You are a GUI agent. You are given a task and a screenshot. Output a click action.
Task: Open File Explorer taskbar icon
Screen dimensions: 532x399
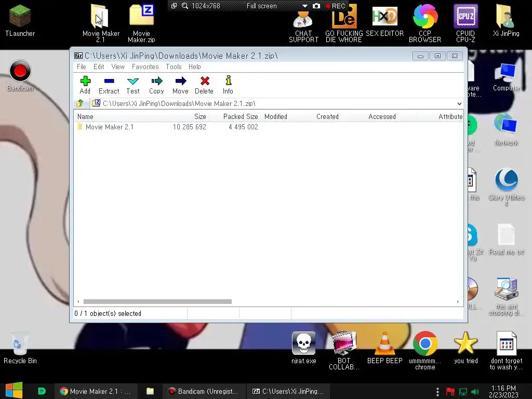pyautogui.click(x=150, y=391)
